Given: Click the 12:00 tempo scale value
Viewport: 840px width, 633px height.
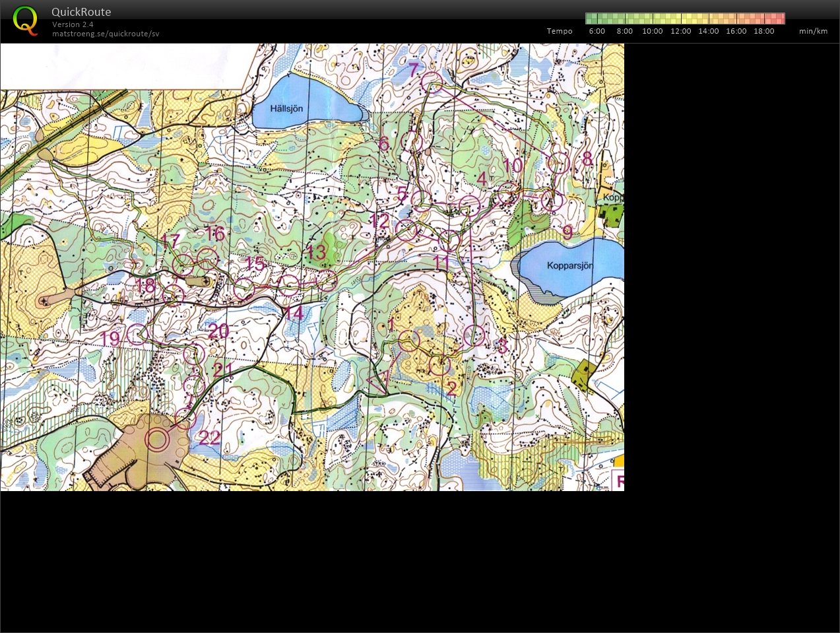Looking at the screenshot, I should (681, 31).
